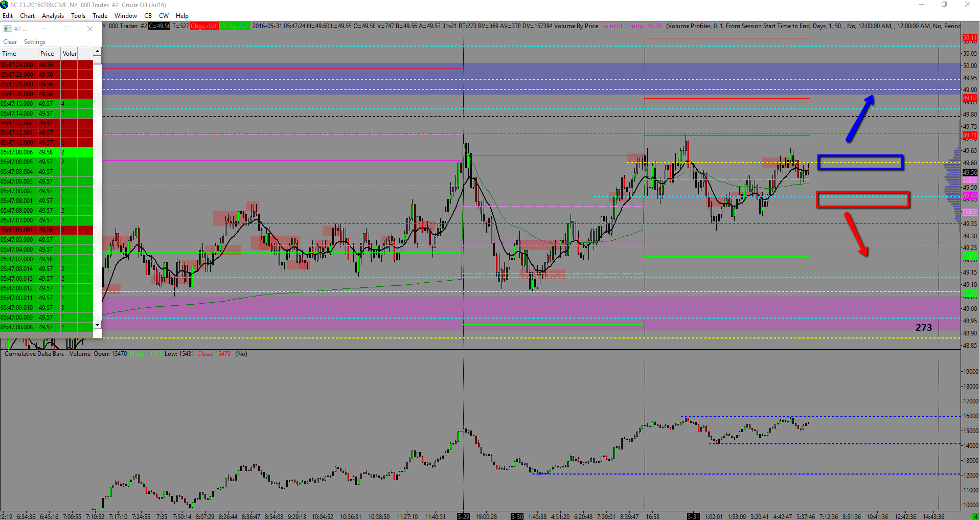The width and height of the screenshot is (980, 520).
Task: Click the 49.80 label on the price scale
Action: click(970, 115)
